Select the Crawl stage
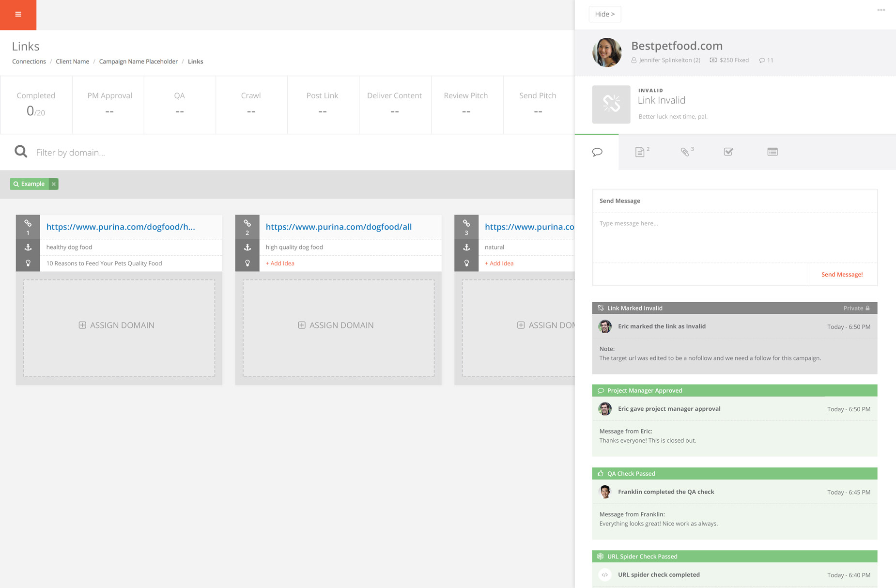 [x=251, y=105]
